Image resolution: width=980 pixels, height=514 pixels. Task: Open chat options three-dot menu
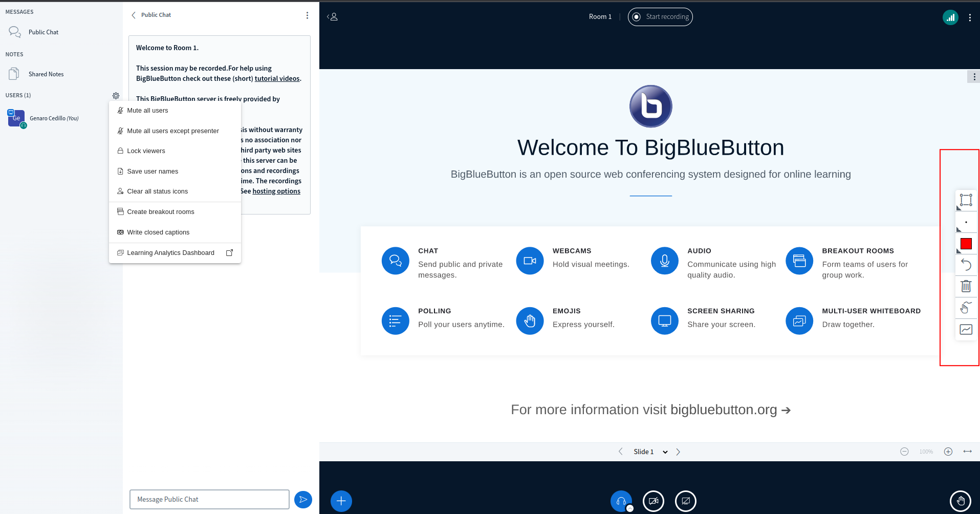[x=307, y=15]
